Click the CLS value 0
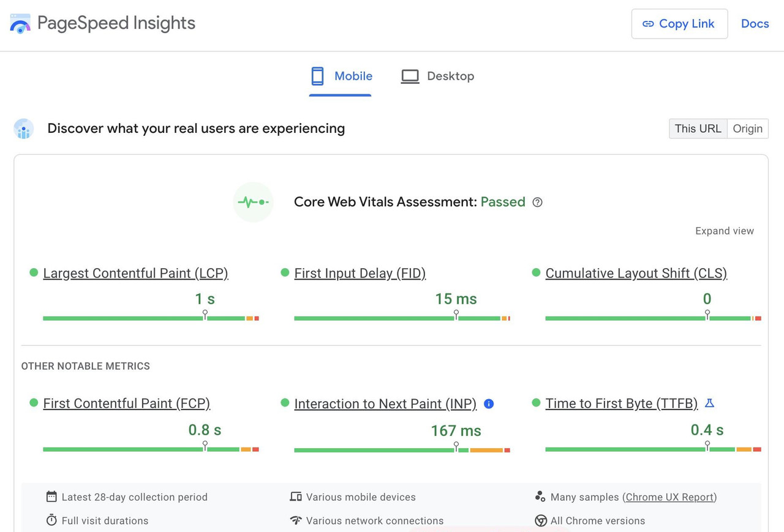784x532 pixels. point(707,299)
